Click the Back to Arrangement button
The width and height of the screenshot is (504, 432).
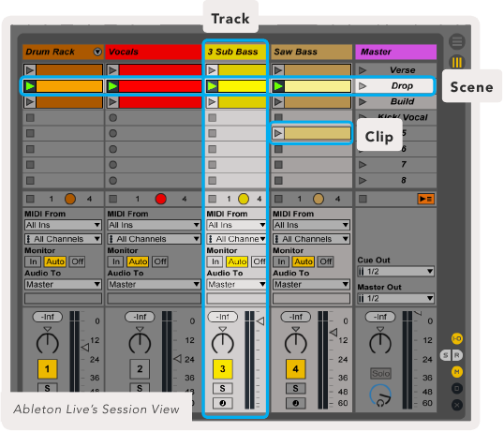426,199
